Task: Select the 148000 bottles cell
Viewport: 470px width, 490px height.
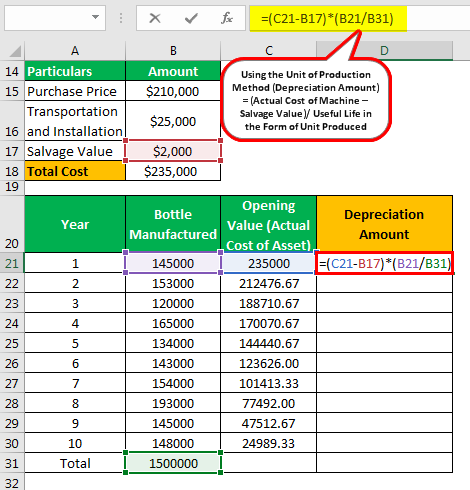Action: (173, 443)
